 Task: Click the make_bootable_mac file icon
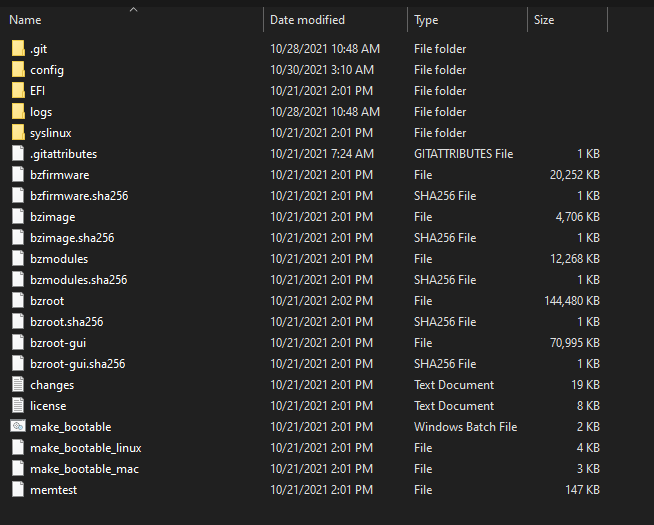tap(18, 468)
